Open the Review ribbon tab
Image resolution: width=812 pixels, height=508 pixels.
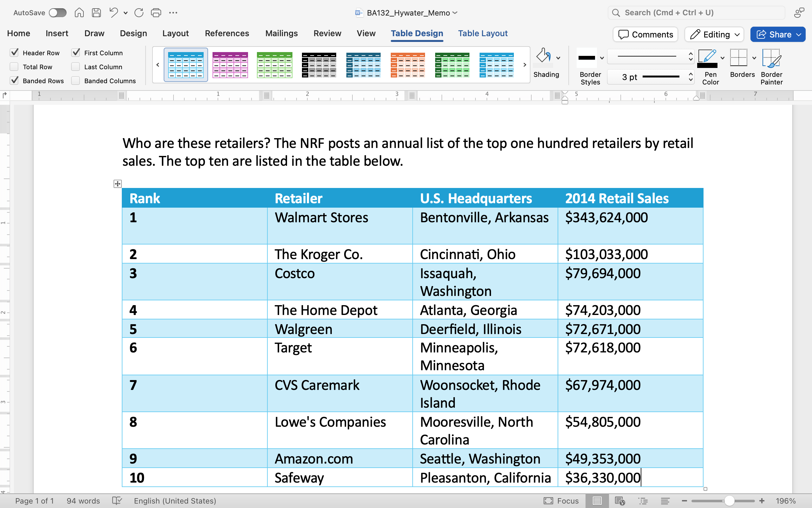[327, 33]
